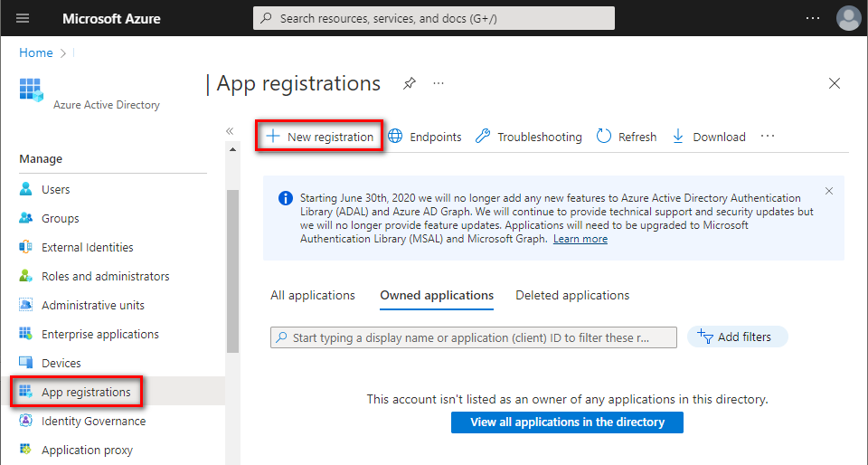Screen dimensions: 868x465
Task: Open toolbar overflow ellipsis after Download
Action: 768,137
